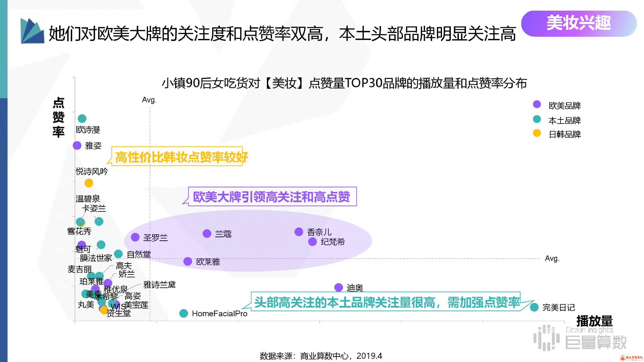Click the 播放量 horizontal axis label
The height and width of the screenshot is (362, 644).
595,321
